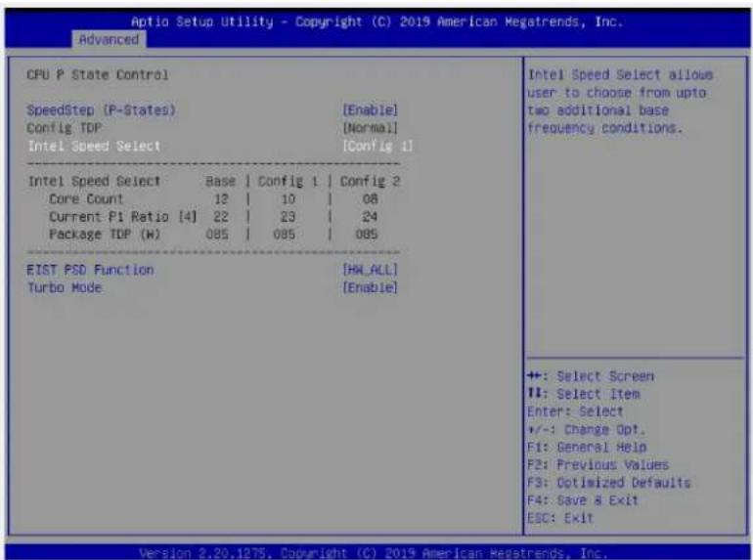Click the Config 1 column header
The image size is (753, 560).
(288, 181)
